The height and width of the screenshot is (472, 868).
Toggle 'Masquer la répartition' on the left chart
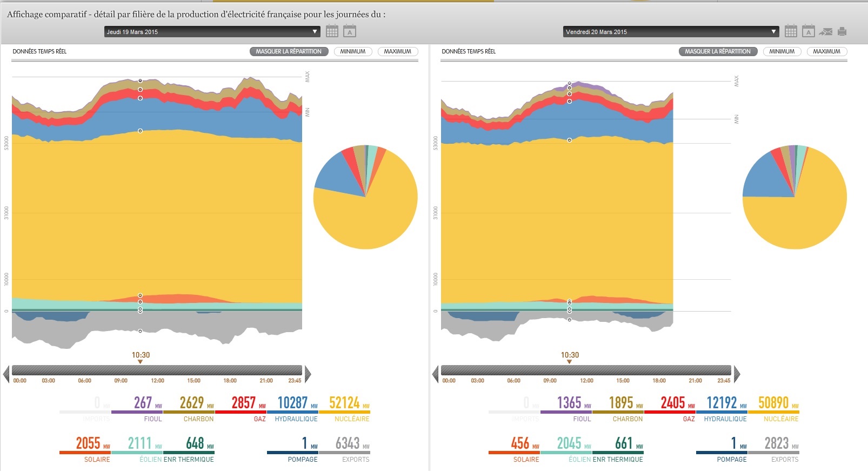pyautogui.click(x=289, y=51)
